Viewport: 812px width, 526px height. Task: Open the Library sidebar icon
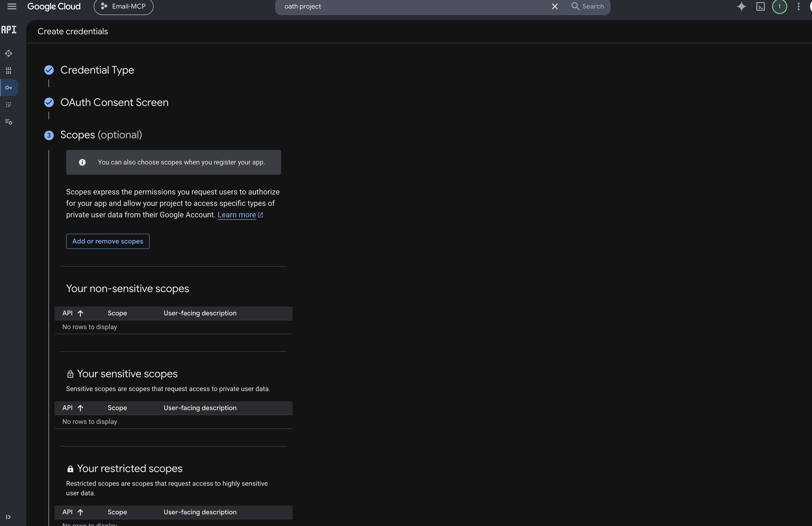[9, 70]
